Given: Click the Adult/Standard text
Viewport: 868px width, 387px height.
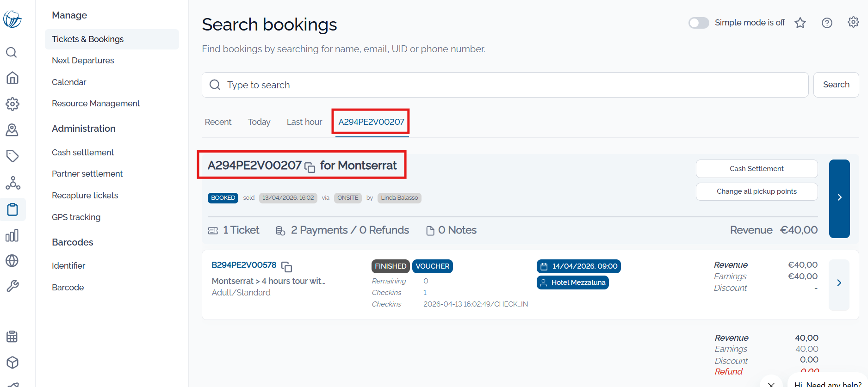Looking at the screenshot, I should coord(241,293).
